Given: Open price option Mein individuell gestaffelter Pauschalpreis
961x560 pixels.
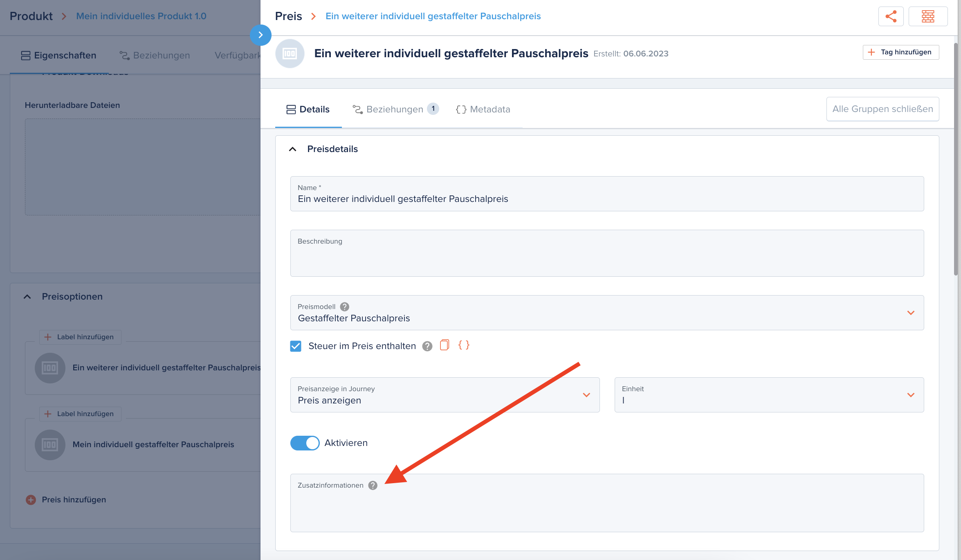Looking at the screenshot, I should click(x=143, y=445).
